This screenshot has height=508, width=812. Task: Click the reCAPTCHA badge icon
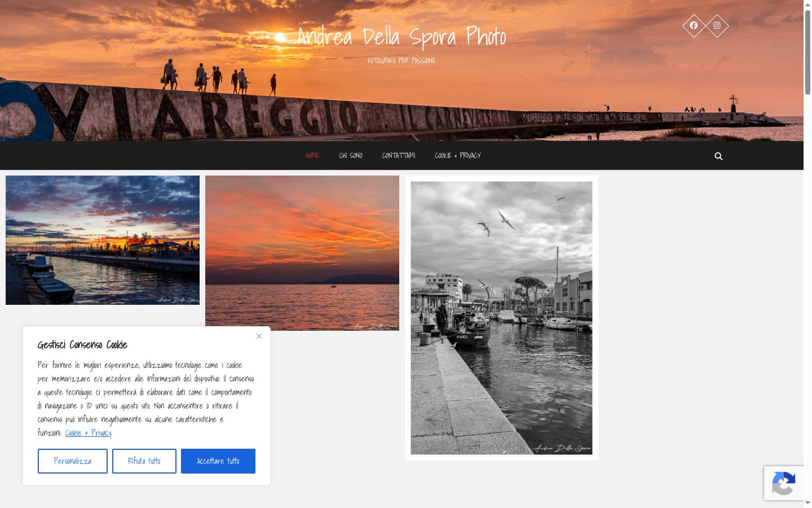click(x=784, y=483)
